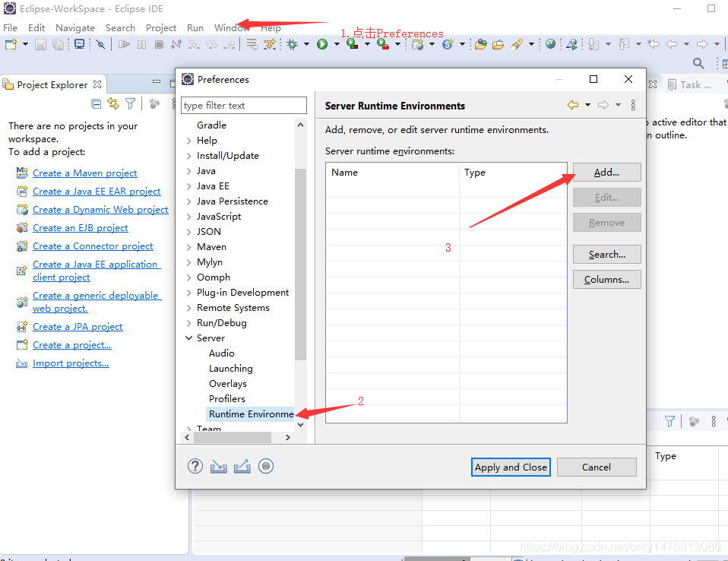The width and height of the screenshot is (728, 561).
Task: Click Import projects... link
Action: 71,363
